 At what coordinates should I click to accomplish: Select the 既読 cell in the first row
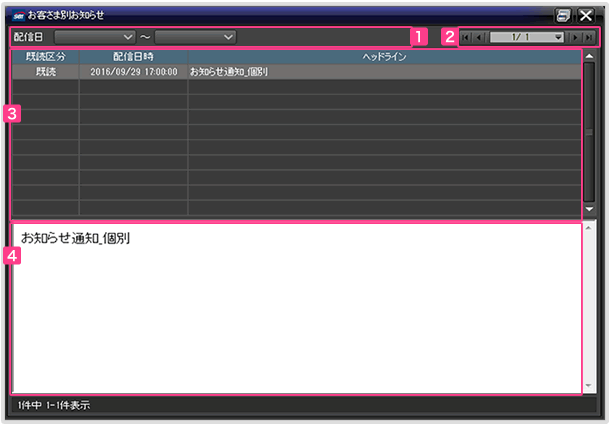pos(46,72)
